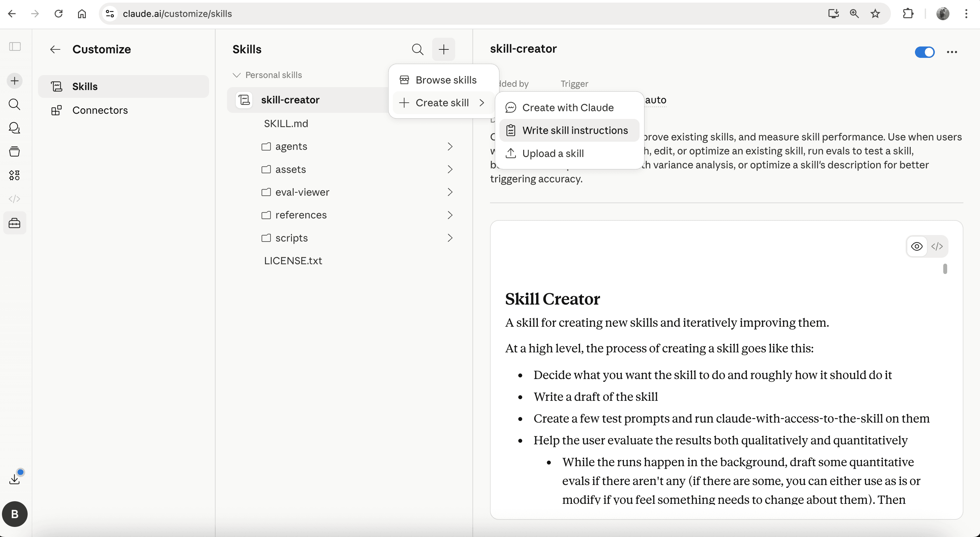Click the skill-creator page title
Image resolution: width=980 pixels, height=537 pixels.
(523, 49)
